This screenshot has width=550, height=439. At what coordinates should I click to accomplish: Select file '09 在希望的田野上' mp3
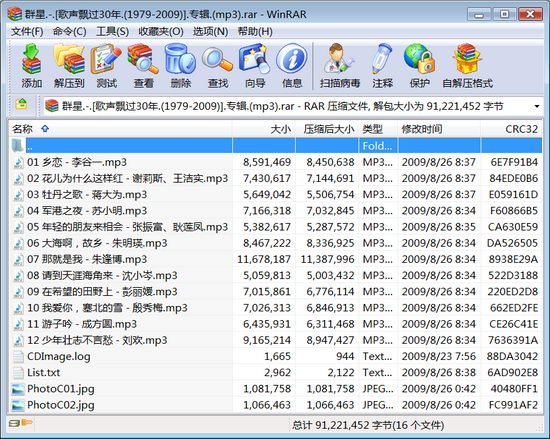click(102, 291)
